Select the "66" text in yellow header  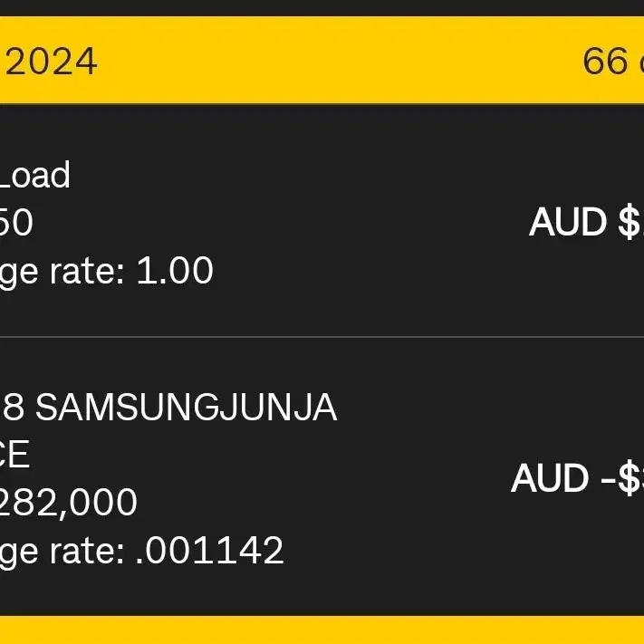tap(605, 62)
